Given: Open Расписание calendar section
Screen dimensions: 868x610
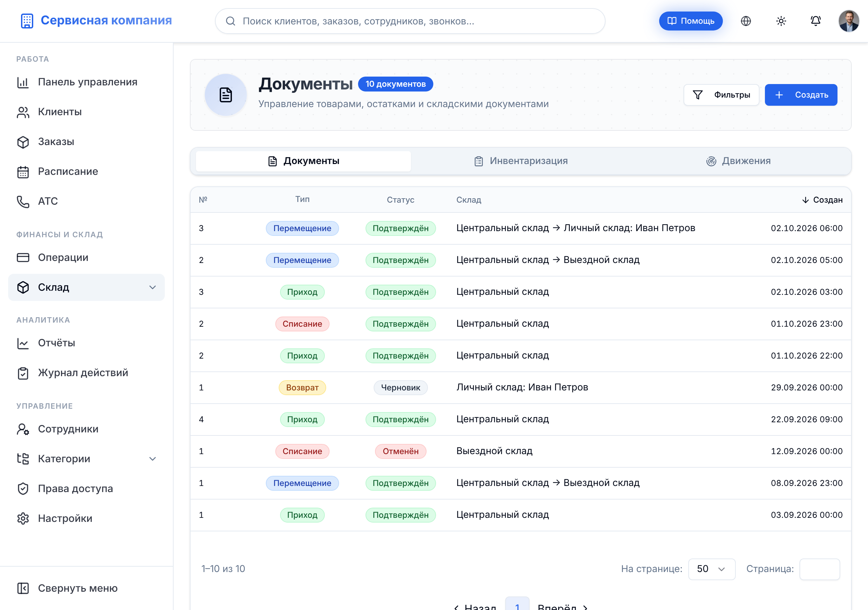Looking at the screenshot, I should tap(86, 171).
